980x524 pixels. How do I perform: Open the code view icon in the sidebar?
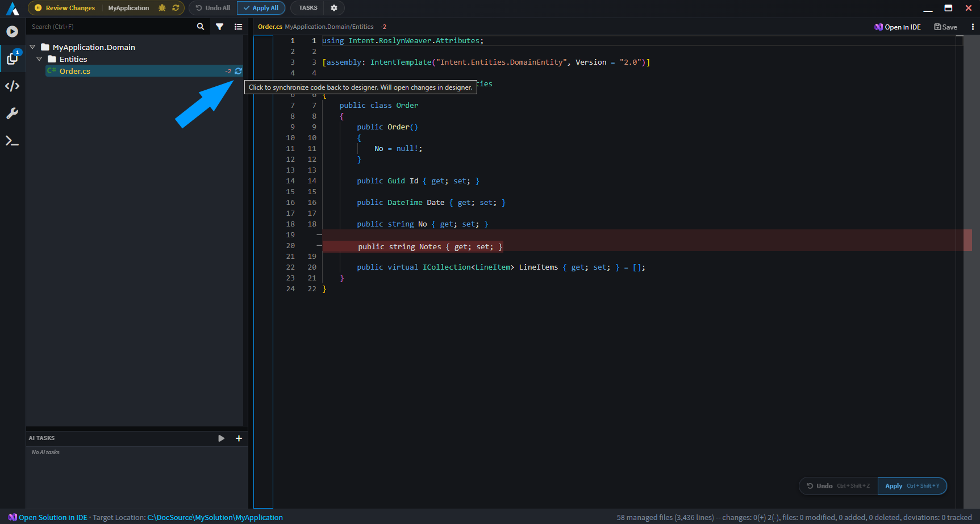[12, 86]
